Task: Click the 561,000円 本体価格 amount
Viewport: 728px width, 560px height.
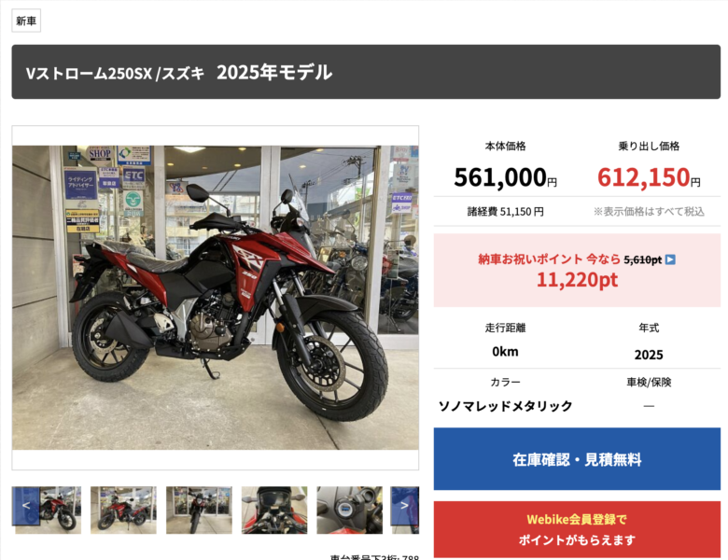Action: (x=505, y=177)
